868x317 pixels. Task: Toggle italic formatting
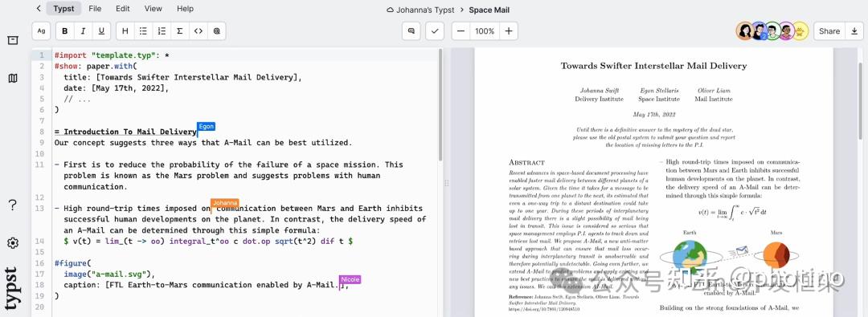tap(83, 31)
